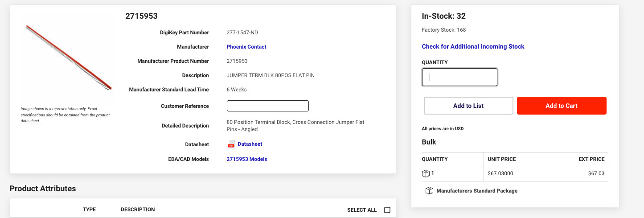Click the QUANTITY column header in price table

(435, 159)
